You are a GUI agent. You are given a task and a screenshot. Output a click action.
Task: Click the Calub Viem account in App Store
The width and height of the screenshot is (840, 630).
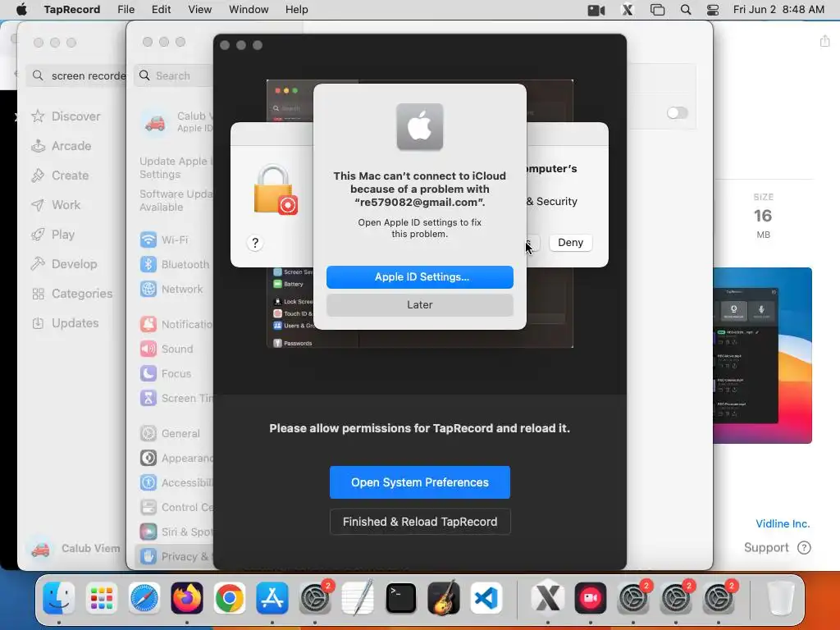coord(75,548)
